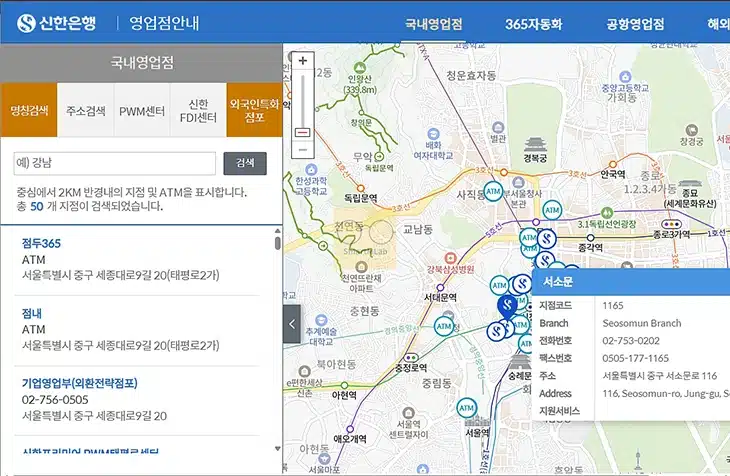The image size is (730, 476).
Task: Click the 충정로역 station marker
Action: (411, 358)
